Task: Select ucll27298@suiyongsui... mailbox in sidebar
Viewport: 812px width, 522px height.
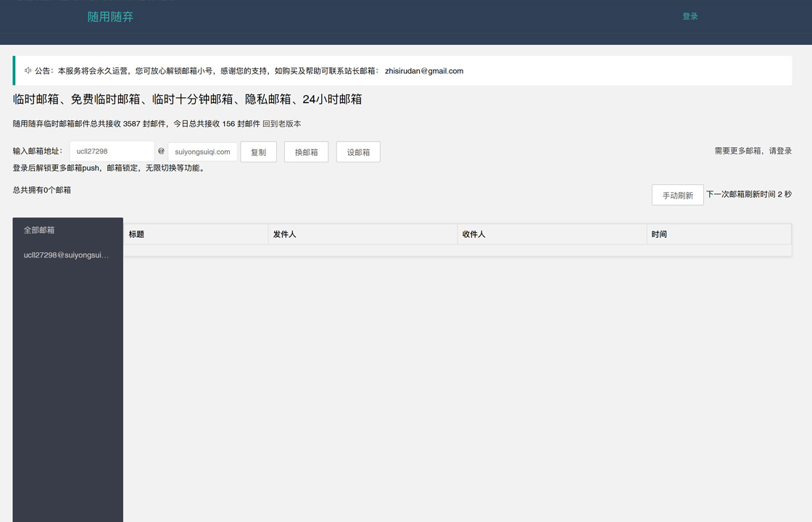Action: tap(68, 254)
